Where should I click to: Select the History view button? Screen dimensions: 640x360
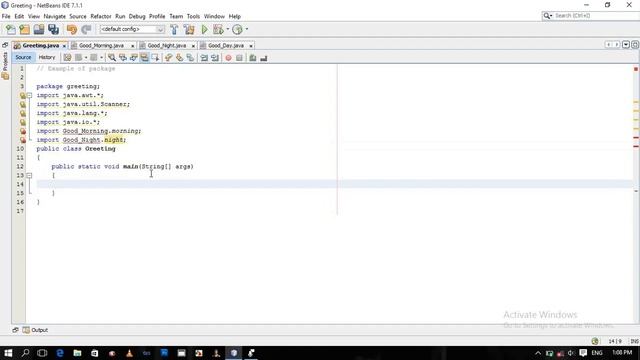click(47, 58)
